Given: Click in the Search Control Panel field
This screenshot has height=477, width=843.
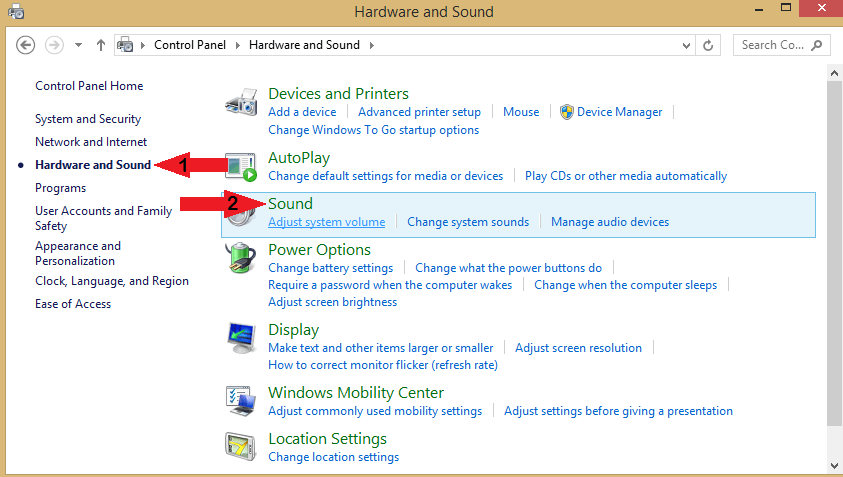Looking at the screenshot, I should (772, 45).
